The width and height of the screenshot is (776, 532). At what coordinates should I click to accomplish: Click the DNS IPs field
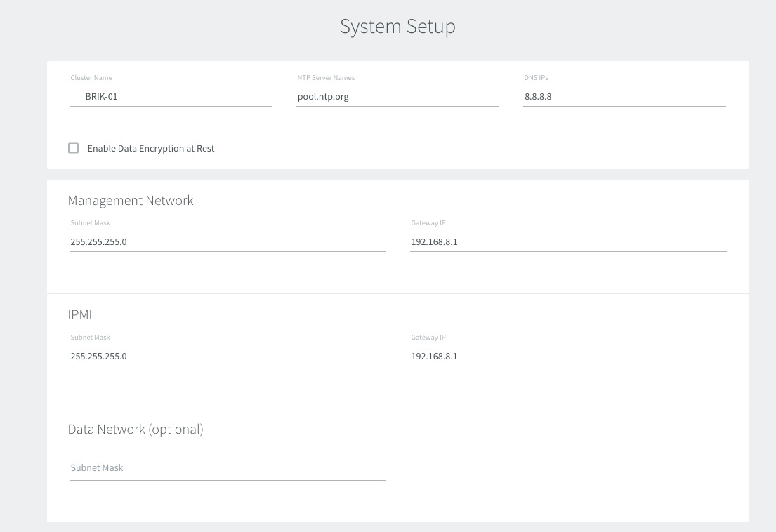tap(624, 96)
